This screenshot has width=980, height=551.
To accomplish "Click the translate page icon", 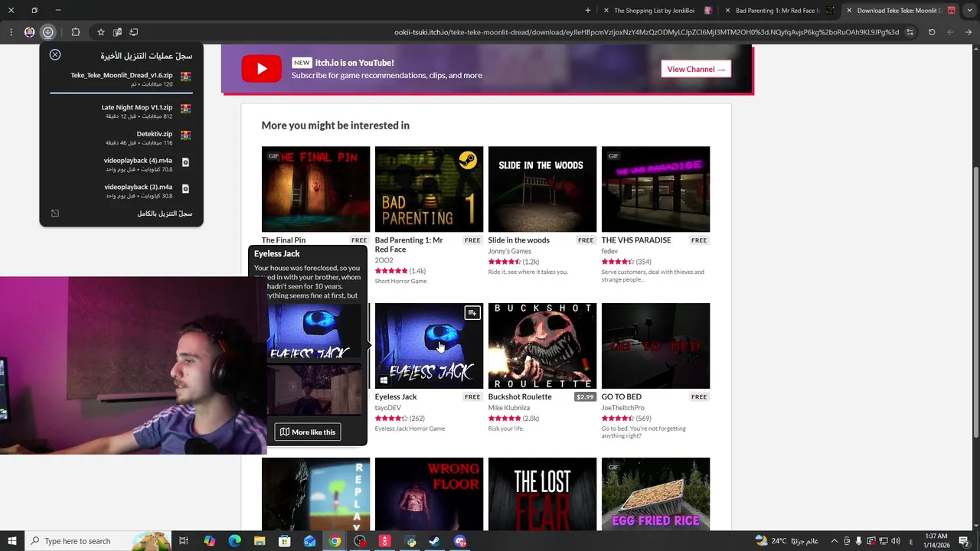I will 117,32.
